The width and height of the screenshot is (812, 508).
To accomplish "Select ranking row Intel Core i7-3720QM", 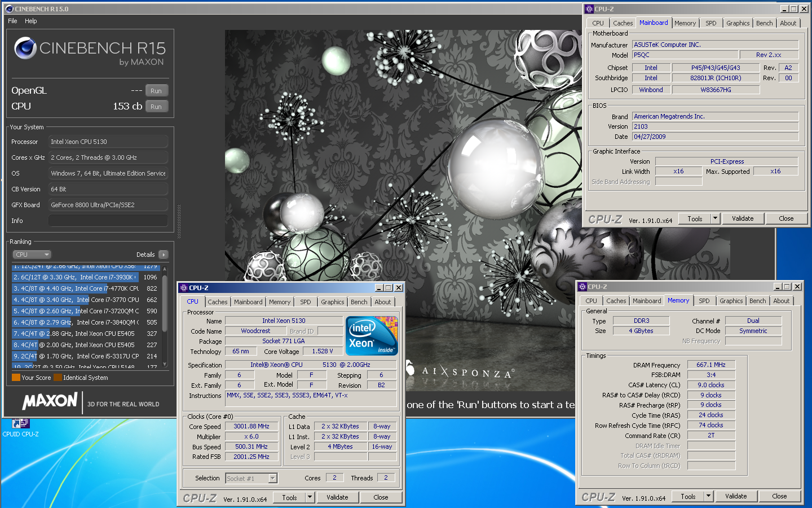I will click(x=86, y=311).
